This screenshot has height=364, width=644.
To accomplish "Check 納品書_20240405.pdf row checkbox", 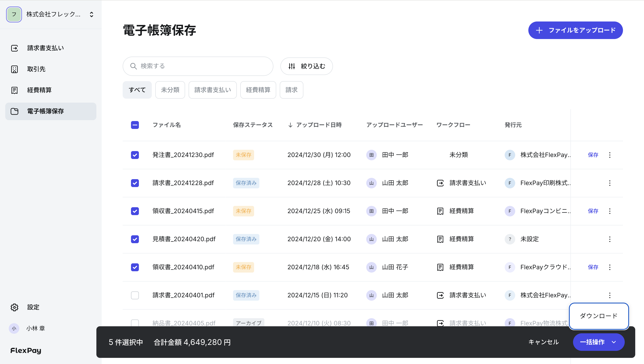I will pos(135,323).
